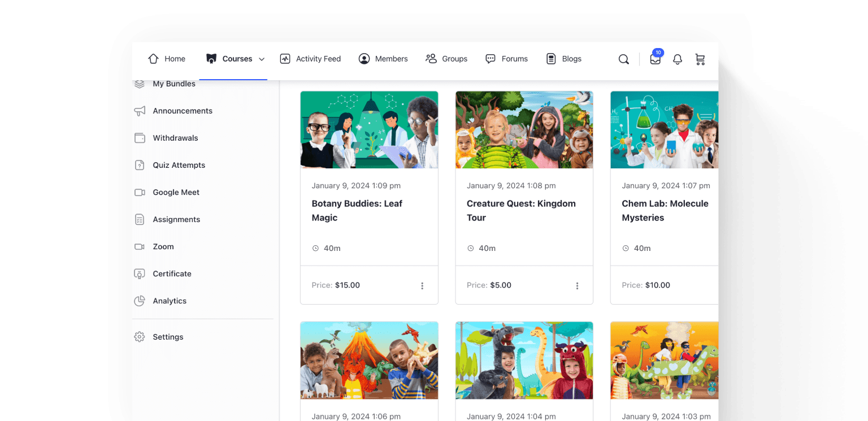This screenshot has width=868, height=421.
Task: Select Withdrawals in the sidebar
Action: click(x=175, y=138)
